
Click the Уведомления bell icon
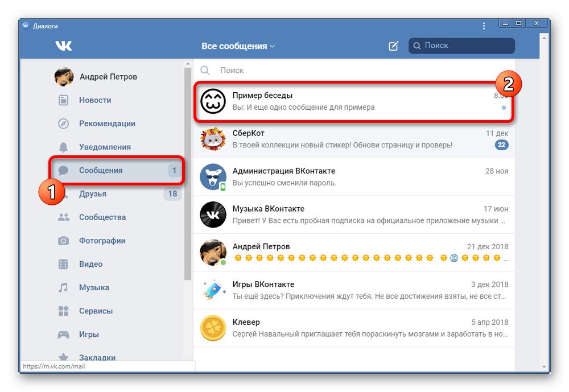click(64, 147)
